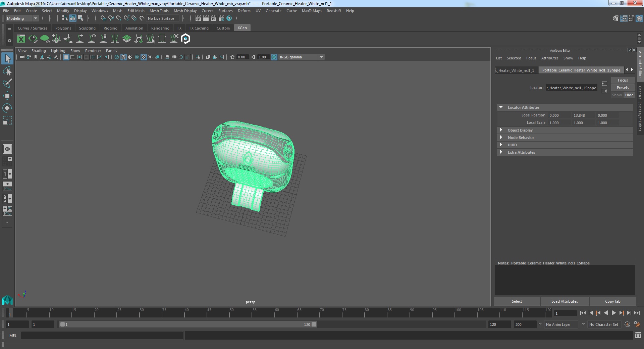This screenshot has height=349, width=644.
Task: Toggle smooth shade all in viewport
Action: [123, 57]
